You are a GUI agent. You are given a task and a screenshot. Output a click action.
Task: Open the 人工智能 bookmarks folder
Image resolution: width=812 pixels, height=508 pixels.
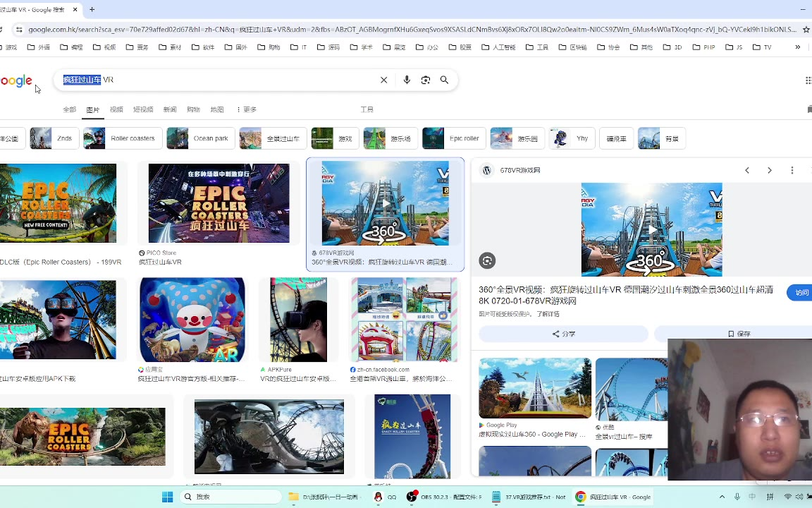(x=498, y=47)
